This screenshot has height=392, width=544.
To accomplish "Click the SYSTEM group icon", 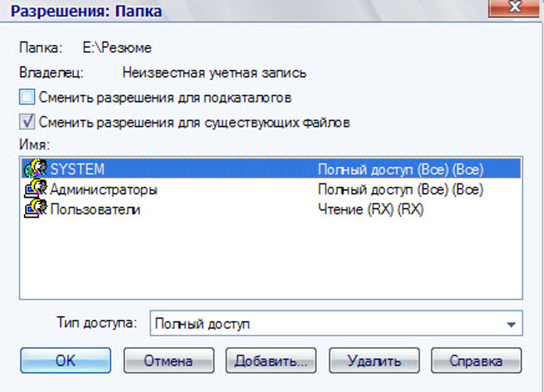I will coord(35,168).
